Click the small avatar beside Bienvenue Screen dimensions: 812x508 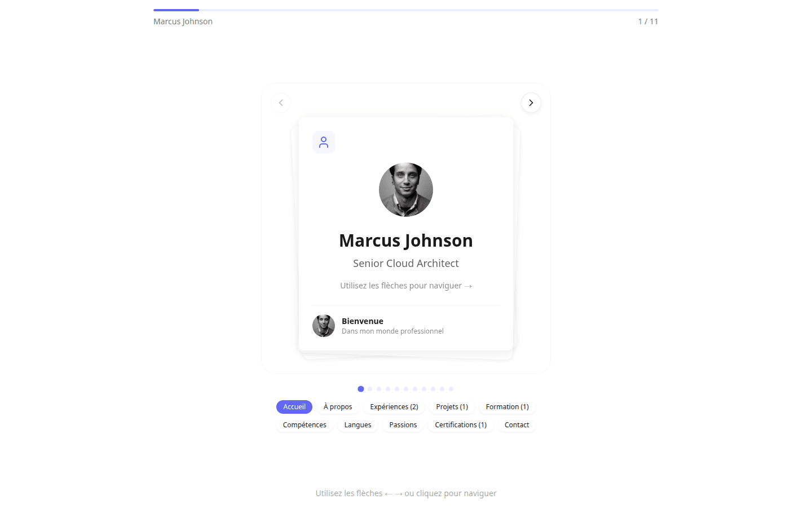point(324,326)
